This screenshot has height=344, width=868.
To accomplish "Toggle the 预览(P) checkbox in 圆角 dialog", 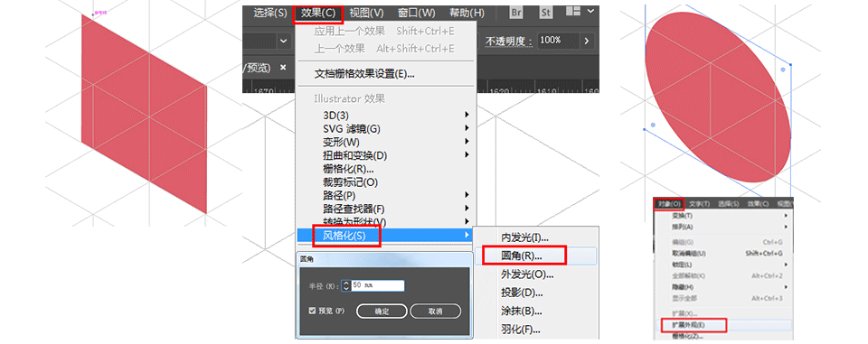I will [x=312, y=311].
